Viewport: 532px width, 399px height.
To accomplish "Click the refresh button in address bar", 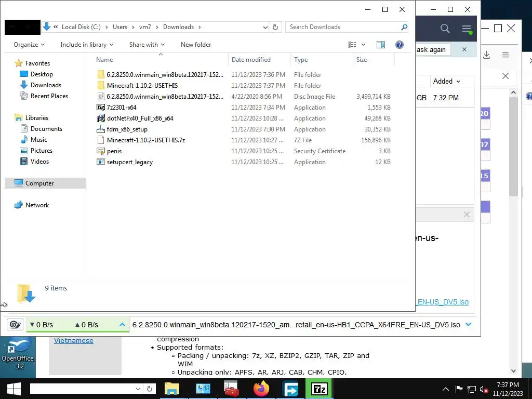I will 275,27.
